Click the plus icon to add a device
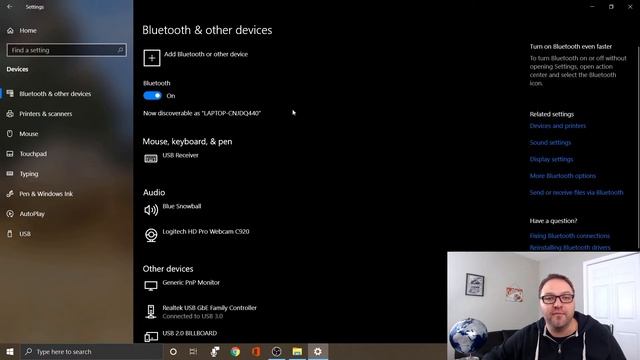 click(x=151, y=58)
